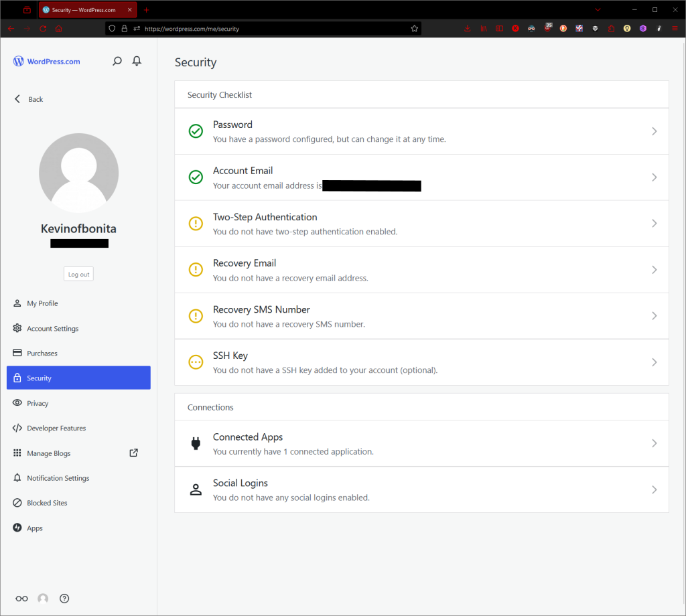Select Account Settings in sidebar
The height and width of the screenshot is (616, 686).
[x=52, y=329]
